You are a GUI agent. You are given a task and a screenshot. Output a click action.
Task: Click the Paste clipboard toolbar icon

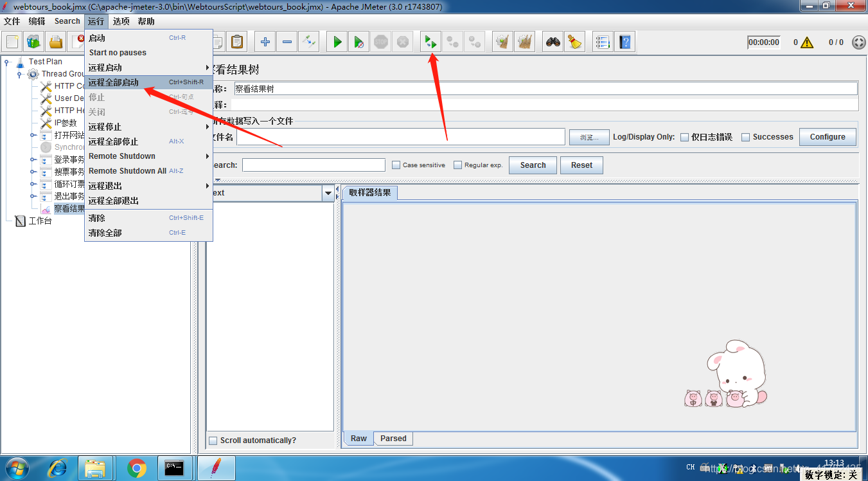237,42
